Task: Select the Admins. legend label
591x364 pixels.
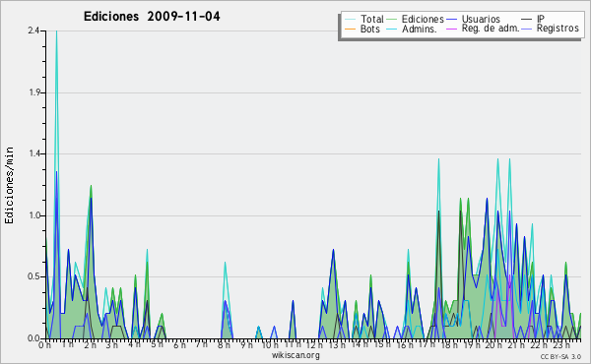Action: point(420,29)
